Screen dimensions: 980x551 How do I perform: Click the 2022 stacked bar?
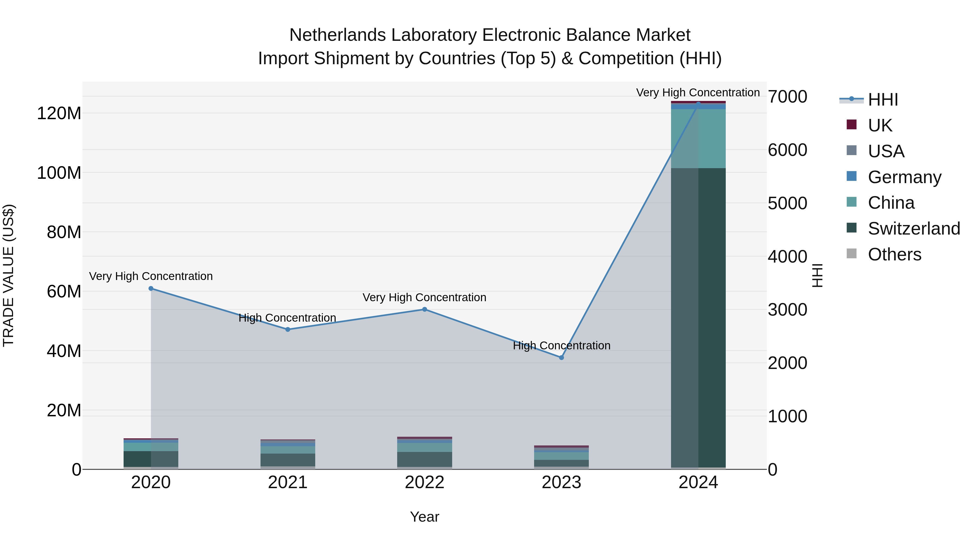(x=425, y=453)
